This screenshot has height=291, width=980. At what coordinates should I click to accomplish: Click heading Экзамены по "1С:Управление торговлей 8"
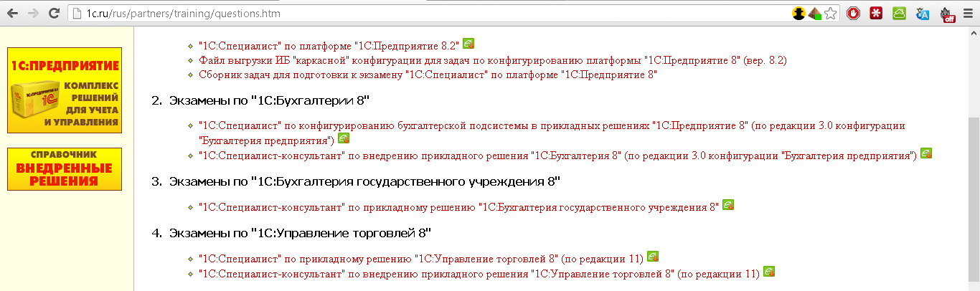coord(300,233)
